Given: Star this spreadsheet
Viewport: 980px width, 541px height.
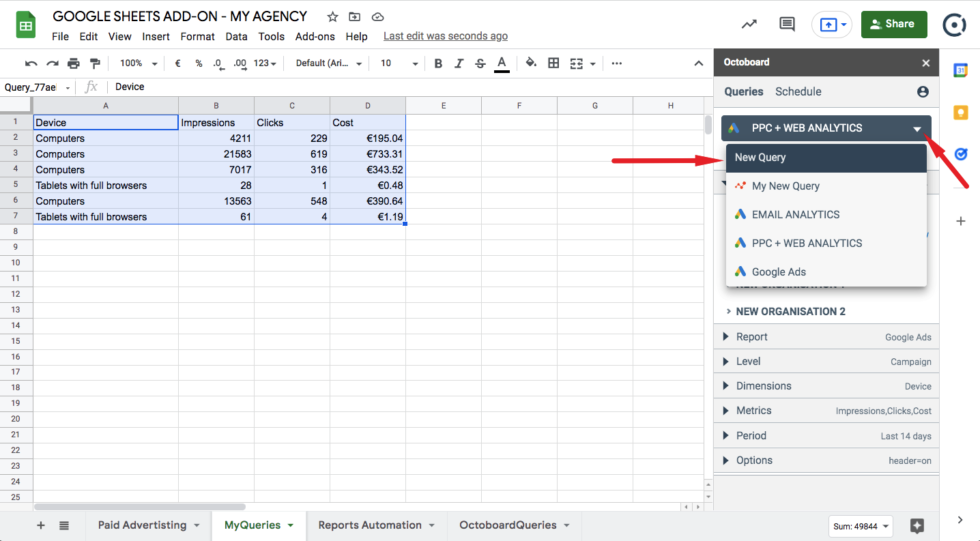Looking at the screenshot, I should pyautogui.click(x=332, y=17).
